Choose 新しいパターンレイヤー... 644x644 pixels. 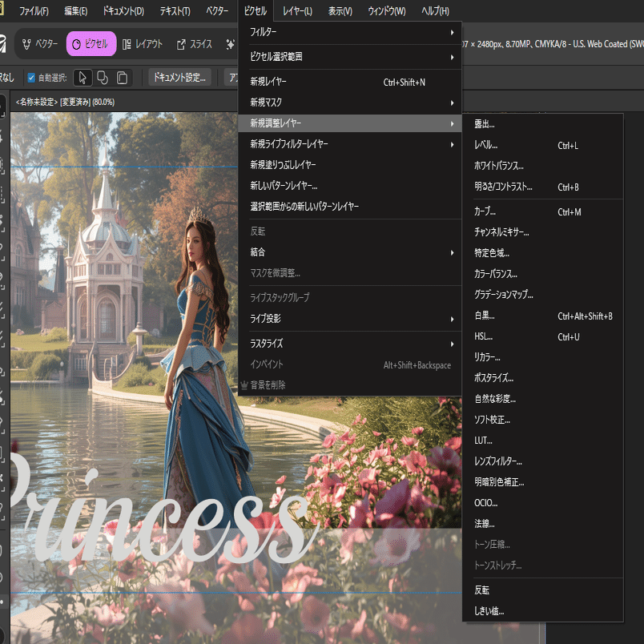click(x=350, y=186)
